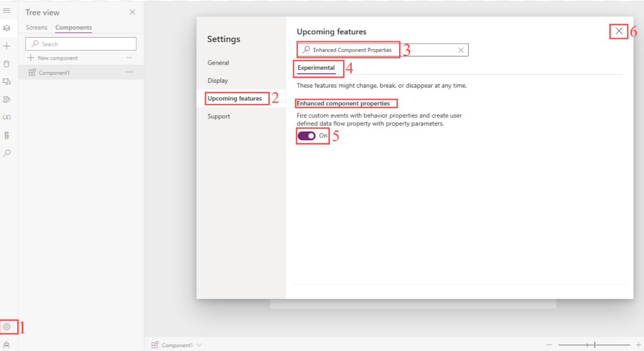The image size is (644, 351).
Task: Collapse the Component1 dropdown at the bottom bar
Action: (199, 345)
